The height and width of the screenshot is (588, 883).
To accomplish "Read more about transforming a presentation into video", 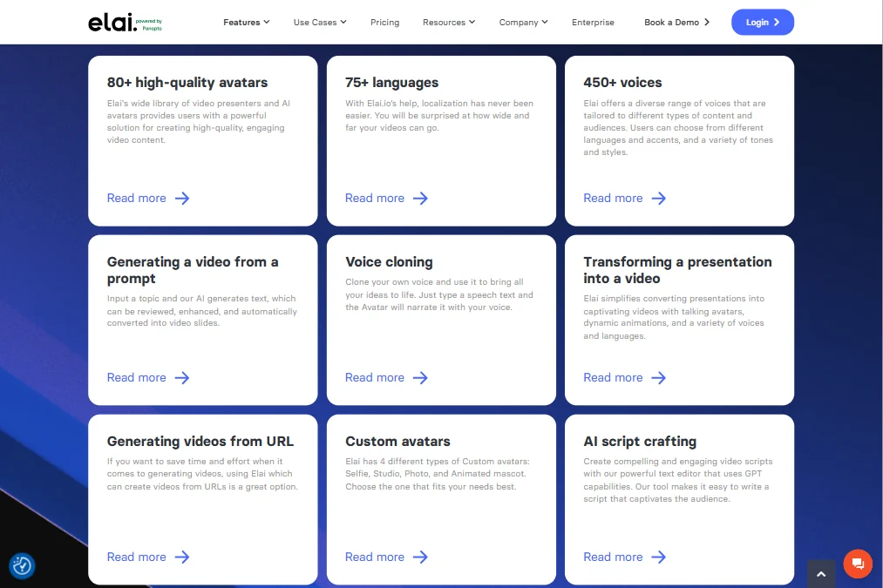I will (624, 377).
